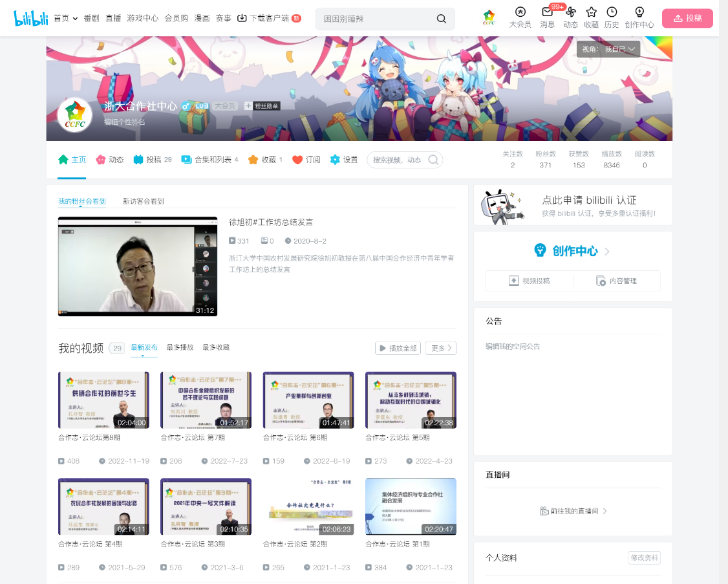Open 合作志·云论坛 第1期 thumbnail
Viewport: 728px width, 584px height.
411,506
